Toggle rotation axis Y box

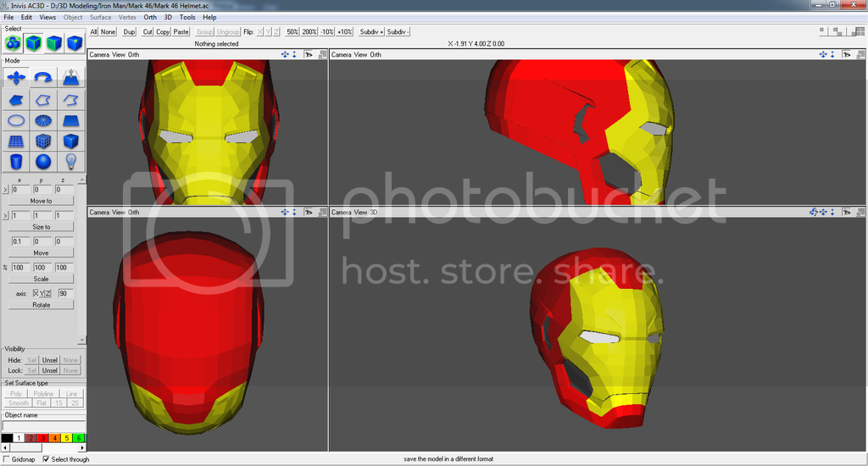[42, 293]
